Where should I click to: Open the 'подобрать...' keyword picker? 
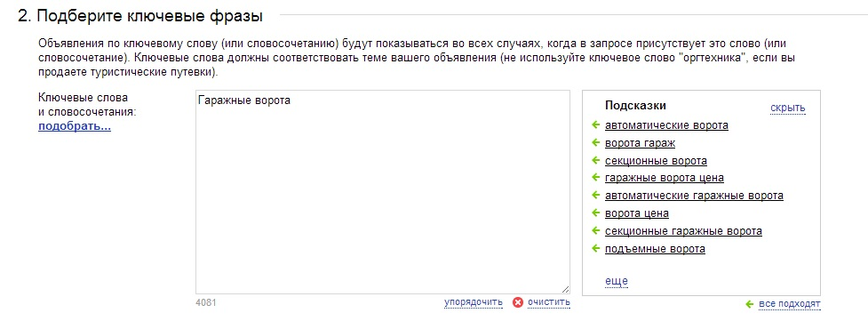coord(75,126)
